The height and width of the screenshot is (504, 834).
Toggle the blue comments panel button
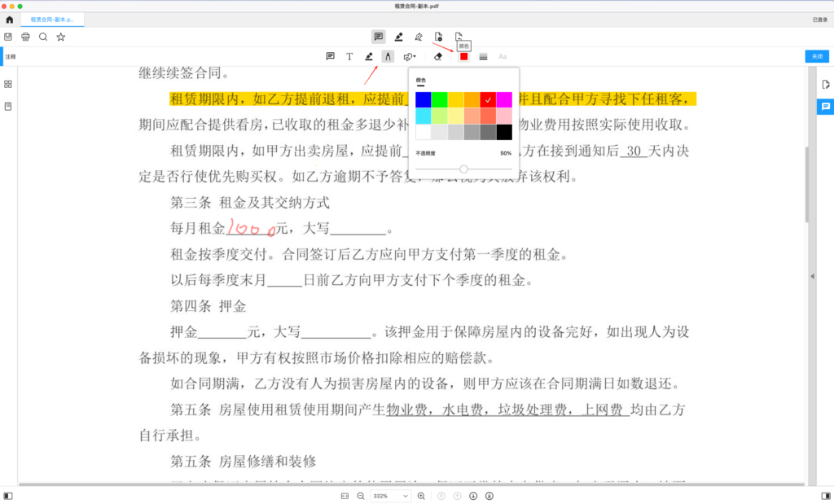pos(825,107)
